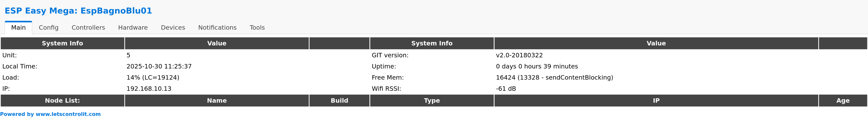868x120 pixels.
Task: Open the Config tab
Action: (x=49, y=28)
